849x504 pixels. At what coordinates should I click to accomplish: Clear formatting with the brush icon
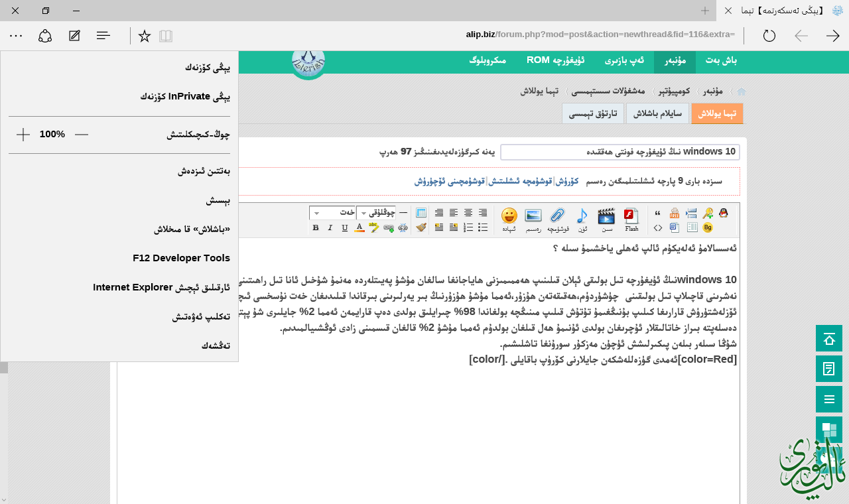(421, 227)
